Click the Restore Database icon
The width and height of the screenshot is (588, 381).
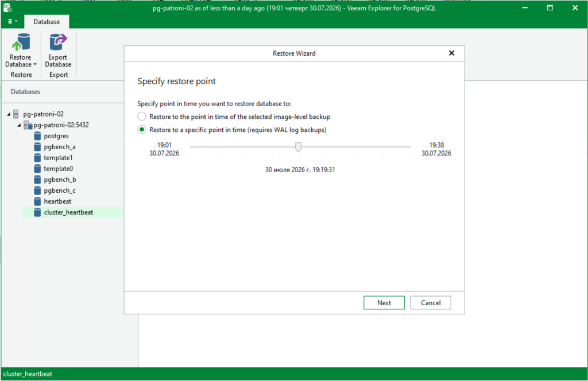coord(21,42)
